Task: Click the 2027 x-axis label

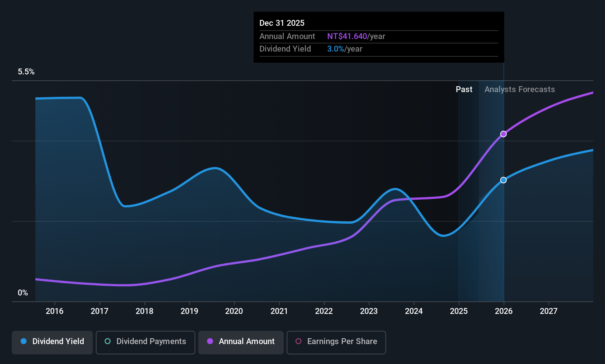Action: pos(549,311)
